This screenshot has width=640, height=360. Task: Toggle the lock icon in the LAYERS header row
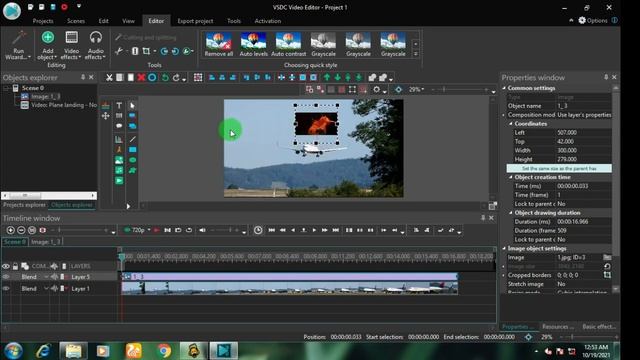(15, 266)
